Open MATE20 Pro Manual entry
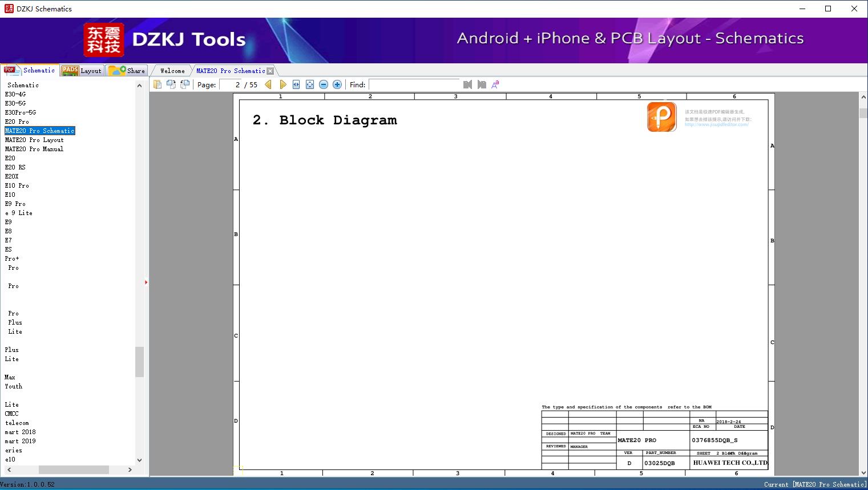The image size is (868, 490). click(x=34, y=149)
